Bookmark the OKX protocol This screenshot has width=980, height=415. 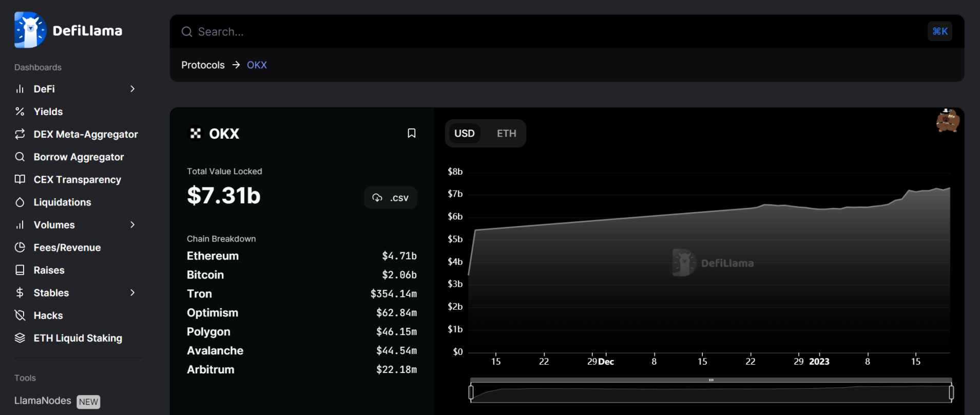[411, 133]
